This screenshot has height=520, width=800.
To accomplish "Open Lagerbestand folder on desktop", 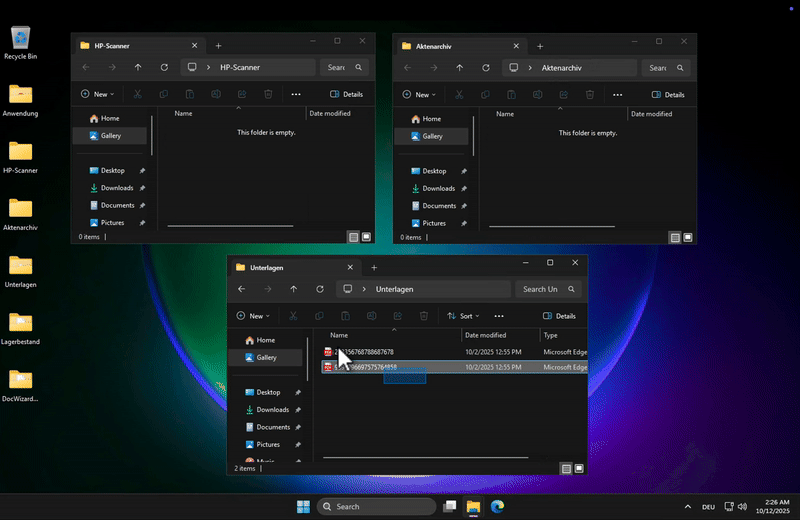I will [20, 323].
